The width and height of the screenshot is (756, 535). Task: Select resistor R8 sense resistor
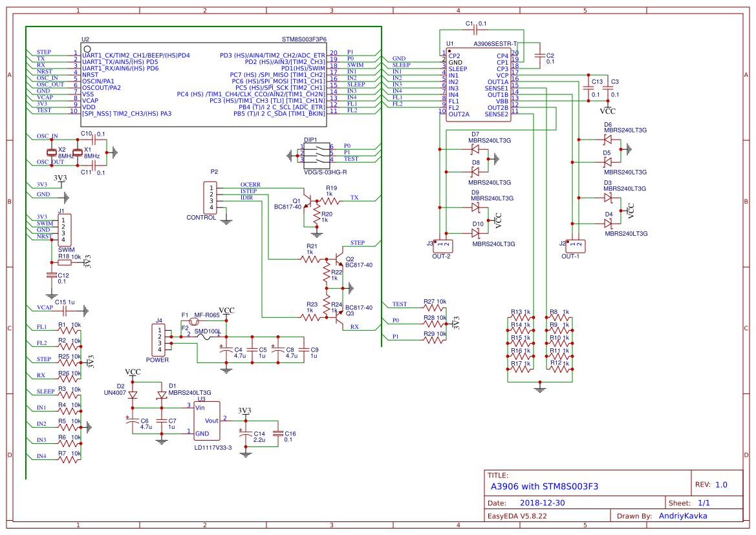click(559, 318)
